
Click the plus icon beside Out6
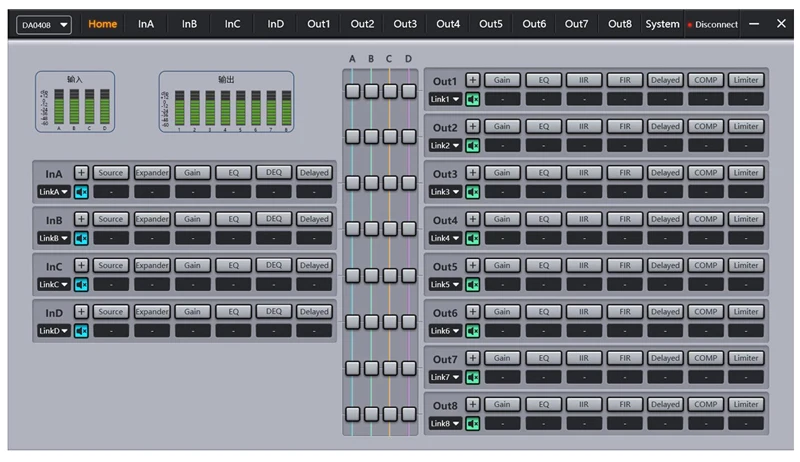point(472,312)
